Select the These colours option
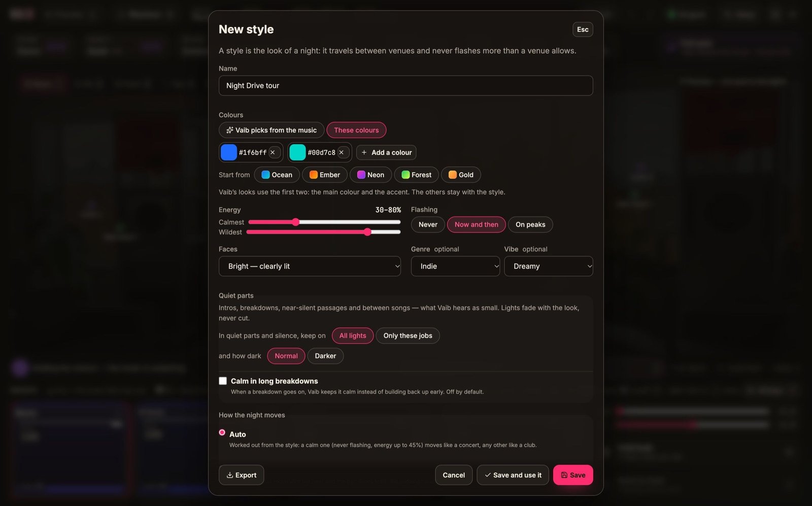812x506 pixels. point(356,130)
